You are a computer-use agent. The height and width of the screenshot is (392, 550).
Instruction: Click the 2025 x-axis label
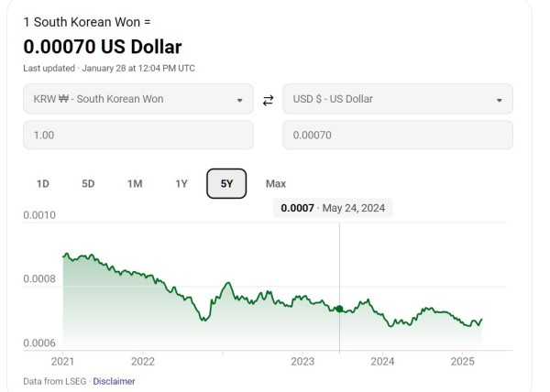tap(462, 362)
